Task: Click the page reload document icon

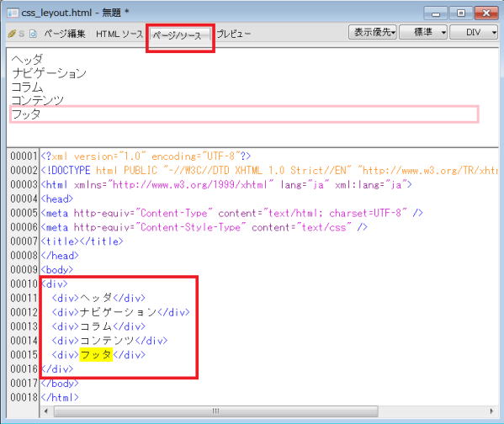Action: coord(33,34)
